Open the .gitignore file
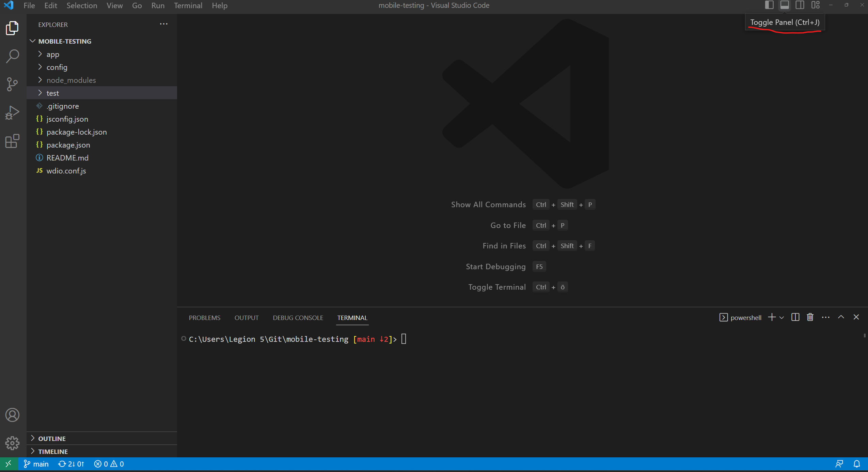 click(x=102, y=106)
